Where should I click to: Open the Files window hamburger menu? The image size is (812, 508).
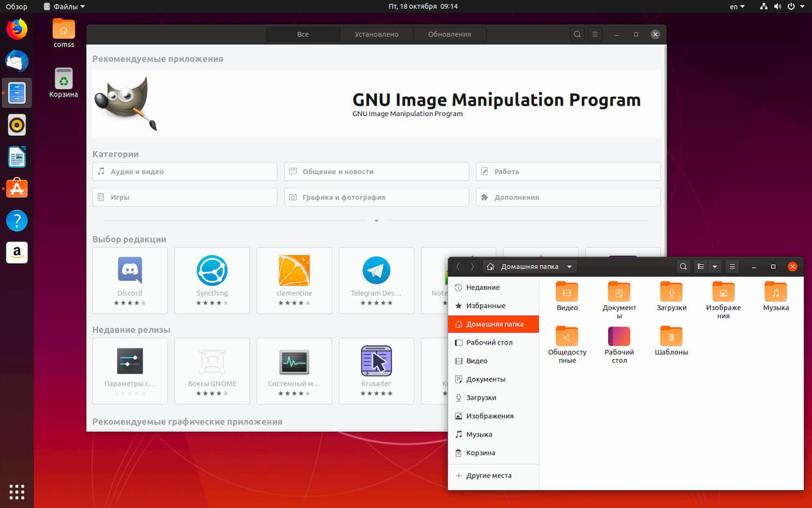[732, 266]
